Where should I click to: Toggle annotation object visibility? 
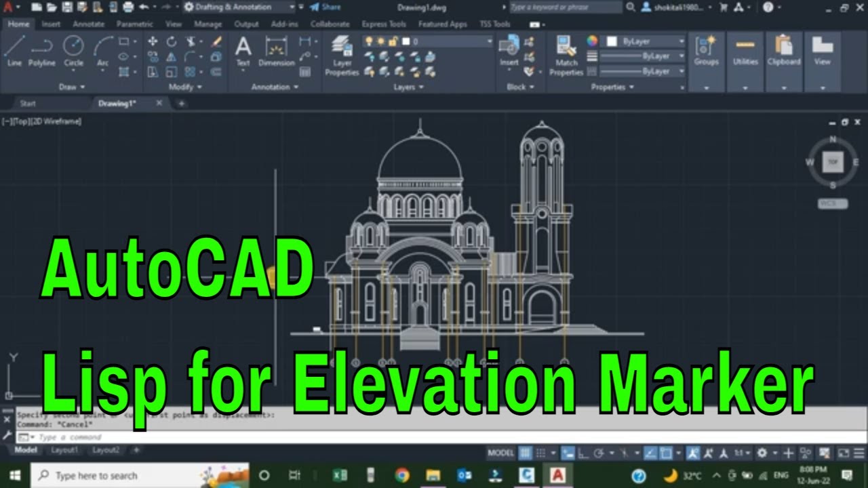[x=693, y=453]
